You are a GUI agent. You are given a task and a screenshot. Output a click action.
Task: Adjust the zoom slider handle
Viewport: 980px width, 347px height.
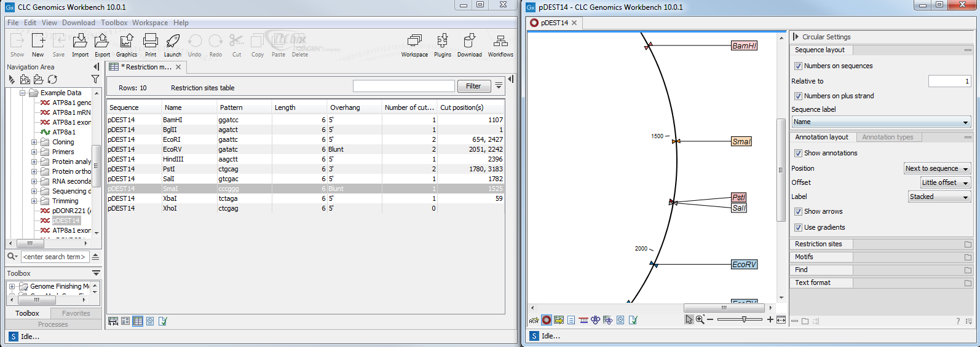click(x=744, y=319)
